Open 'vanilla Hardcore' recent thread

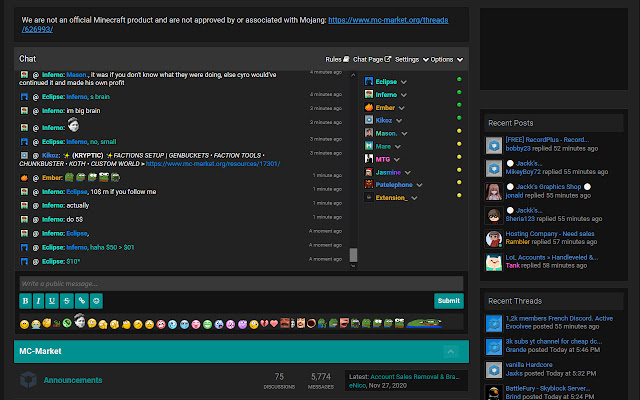click(x=529, y=365)
